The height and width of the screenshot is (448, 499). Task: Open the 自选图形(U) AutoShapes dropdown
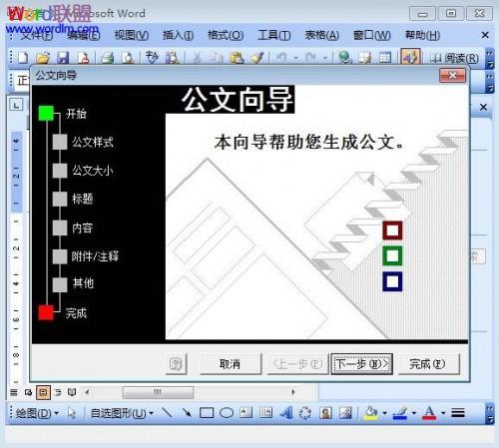pos(122,413)
